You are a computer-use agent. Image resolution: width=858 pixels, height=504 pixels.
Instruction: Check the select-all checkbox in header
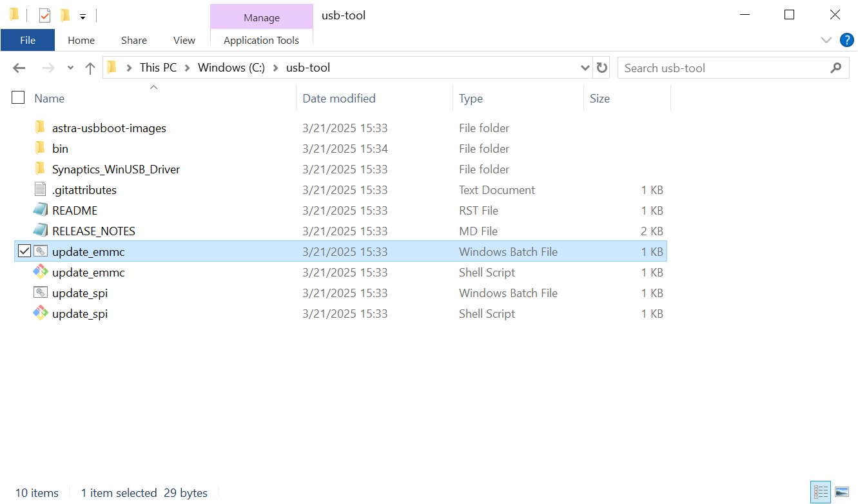click(17, 97)
